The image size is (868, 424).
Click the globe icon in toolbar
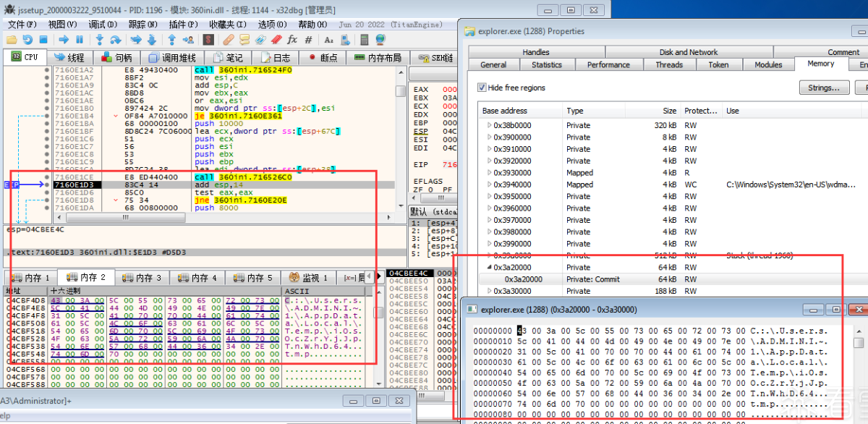(380, 40)
